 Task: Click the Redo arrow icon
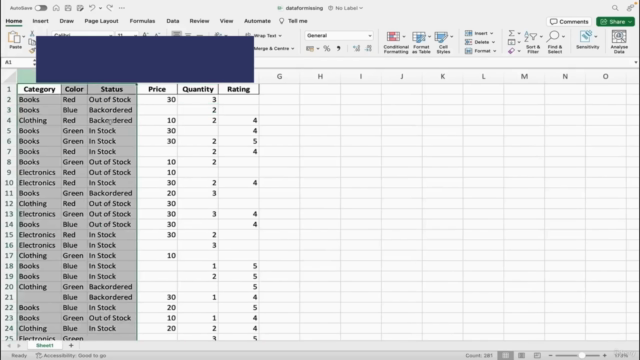pyautogui.click(x=109, y=8)
